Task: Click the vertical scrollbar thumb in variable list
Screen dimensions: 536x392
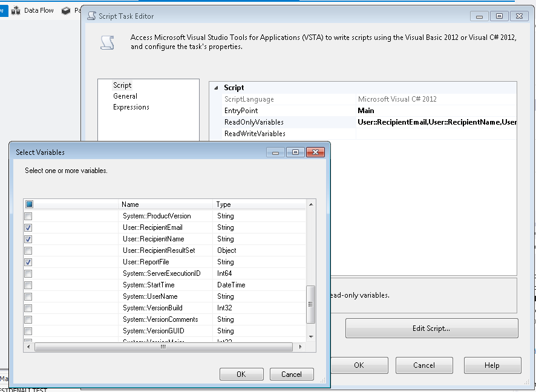Action: (311, 304)
